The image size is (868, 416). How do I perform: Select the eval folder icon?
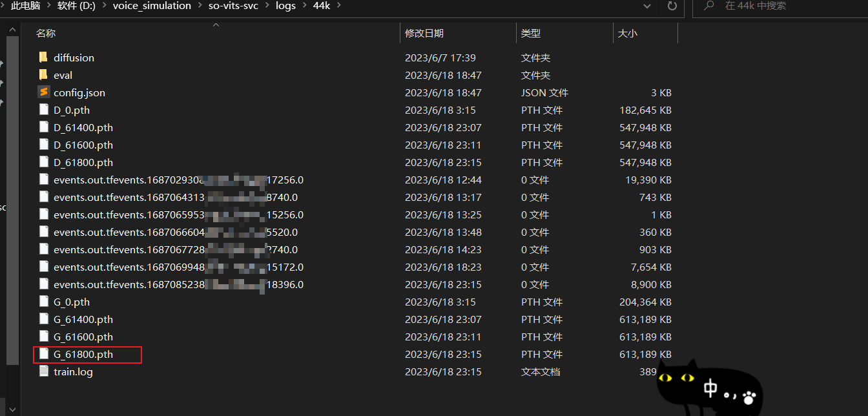click(43, 75)
